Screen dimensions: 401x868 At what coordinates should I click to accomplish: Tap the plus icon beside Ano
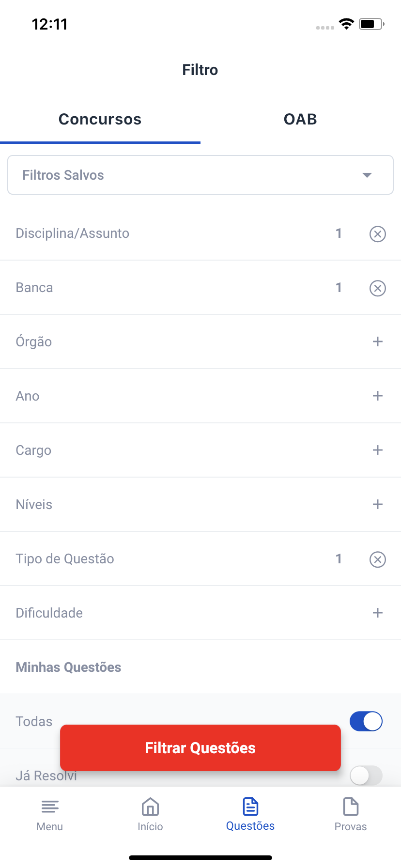(x=377, y=396)
